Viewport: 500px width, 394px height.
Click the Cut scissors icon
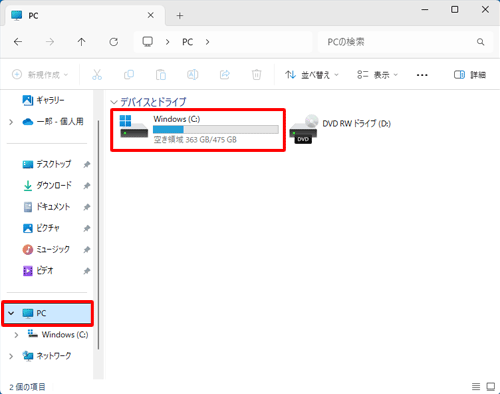tap(97, 75)
